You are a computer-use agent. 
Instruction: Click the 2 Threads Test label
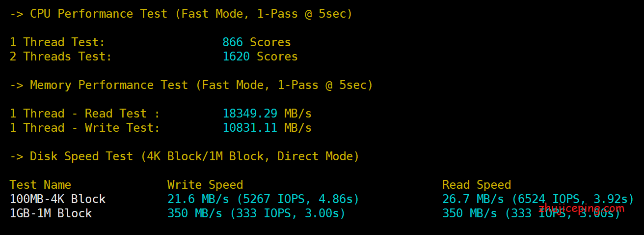61,57
